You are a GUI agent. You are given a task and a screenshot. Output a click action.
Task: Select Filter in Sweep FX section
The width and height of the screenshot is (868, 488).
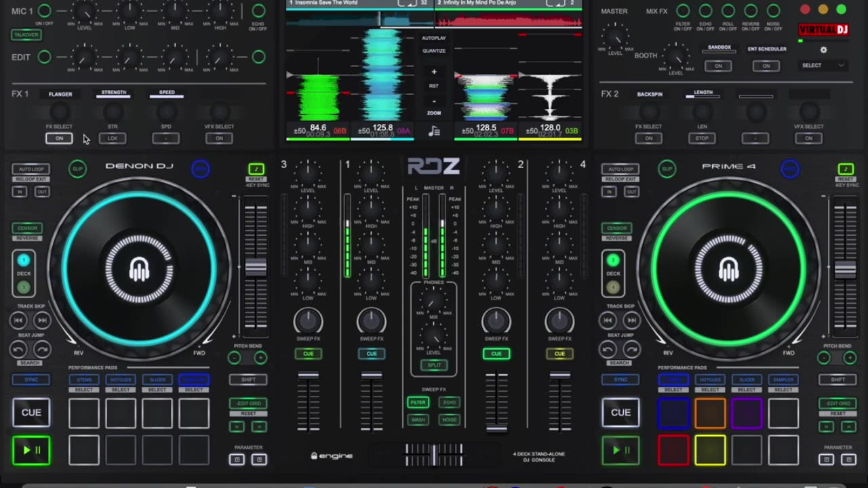tap(418, 402)
